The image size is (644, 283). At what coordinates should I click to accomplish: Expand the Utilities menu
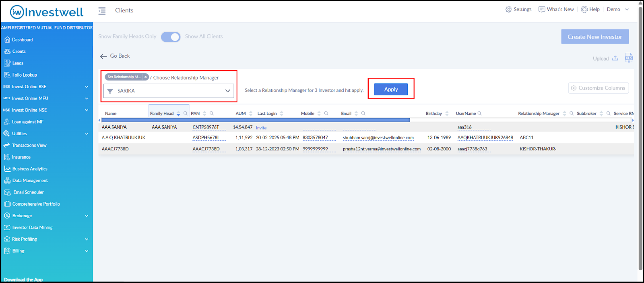tap(87, 133)
